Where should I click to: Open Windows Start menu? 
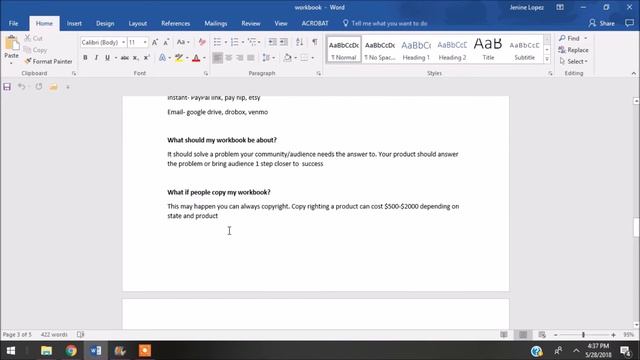11,351
